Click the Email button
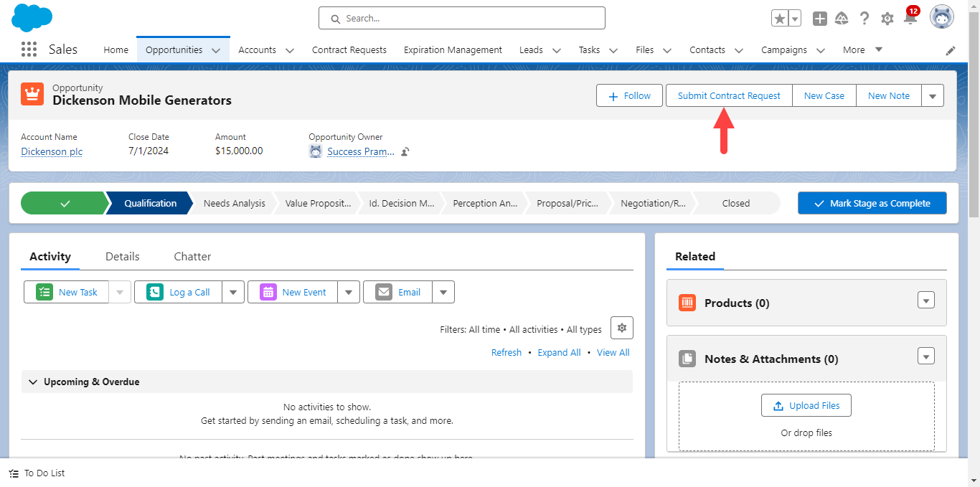This screenshot has height=487, width=980. [397, 292]
